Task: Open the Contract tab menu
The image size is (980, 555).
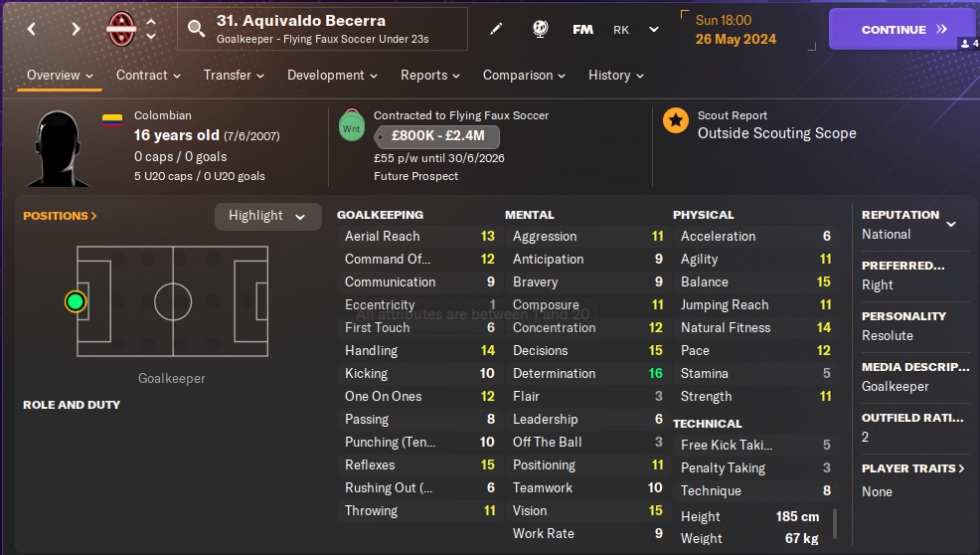Action: point(148,75)
